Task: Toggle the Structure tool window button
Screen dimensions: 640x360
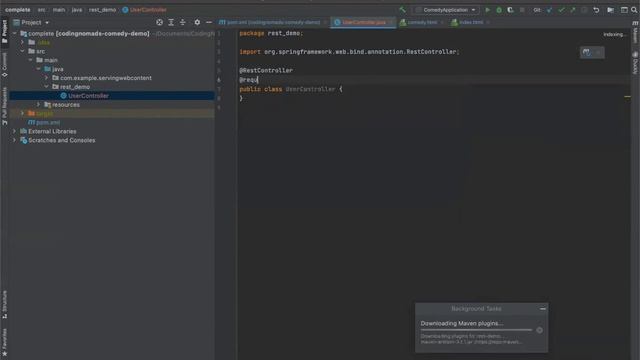Action: coord(4,304)
